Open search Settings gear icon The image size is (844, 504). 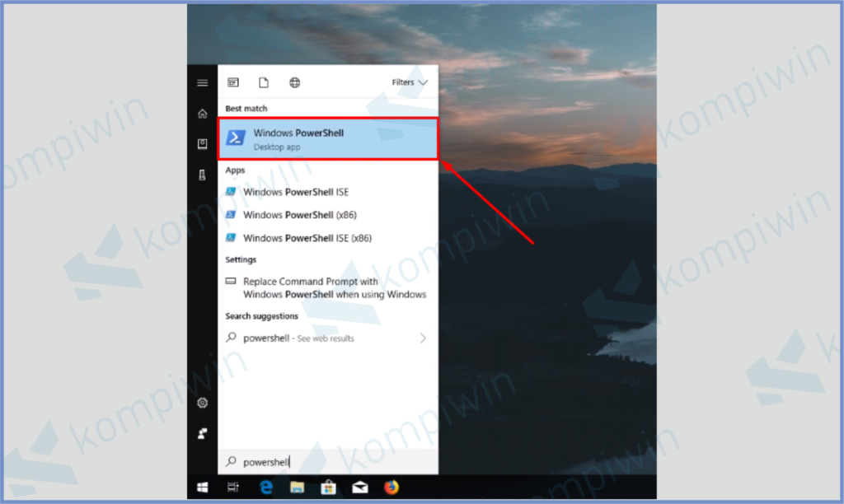(202, 403)
